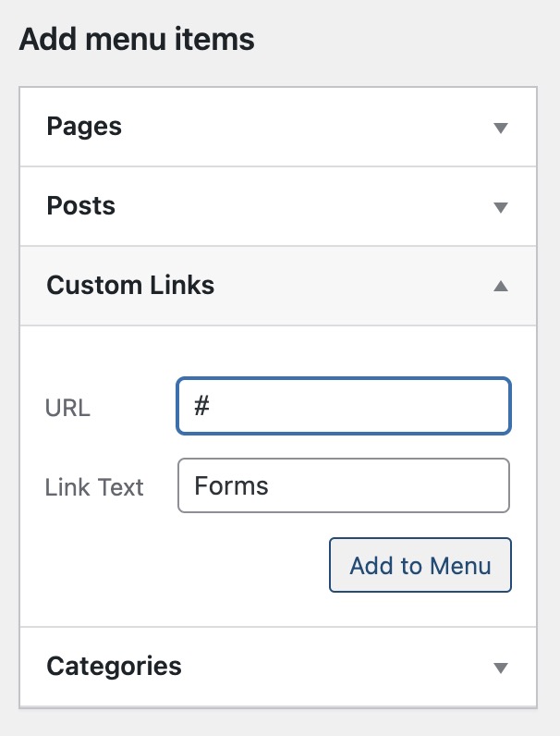Click the word 'Forms' in Link Text
Viewport: 560px width, 736px height.
click(231, 485)
